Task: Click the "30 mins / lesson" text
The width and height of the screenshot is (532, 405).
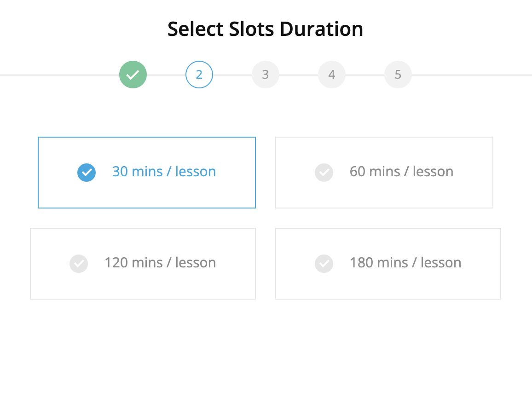Action: coord(164,172)
